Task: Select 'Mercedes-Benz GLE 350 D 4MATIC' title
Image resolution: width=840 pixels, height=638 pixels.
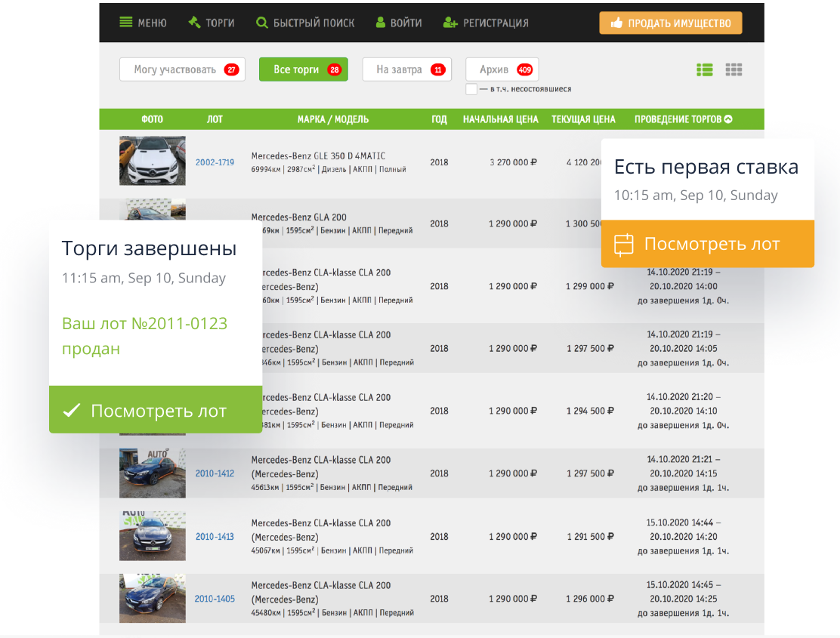Action: pyautogui.click(x=318, y=156)
